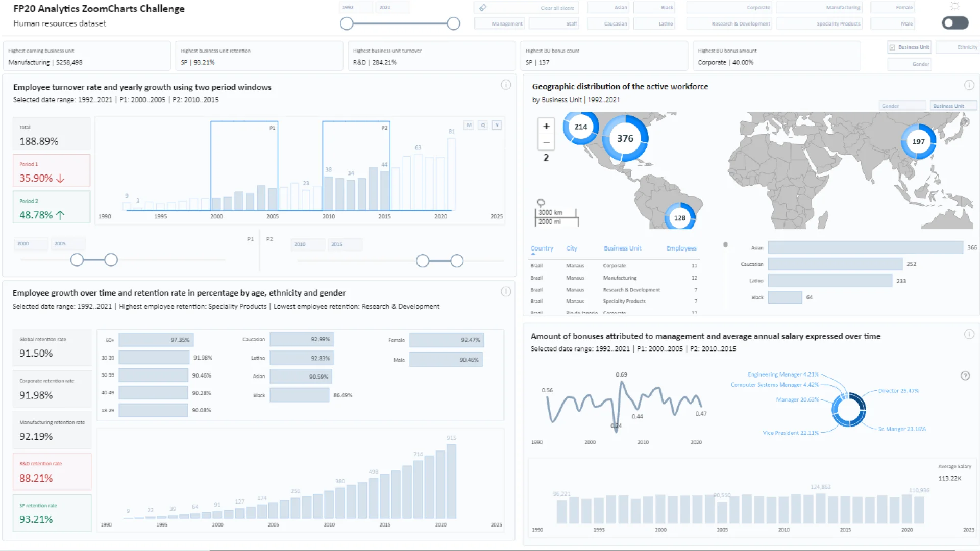Select the Y yearly timeline unit
Image resolution: width=980 pixels, height=551 pixels.
(497, 125)
